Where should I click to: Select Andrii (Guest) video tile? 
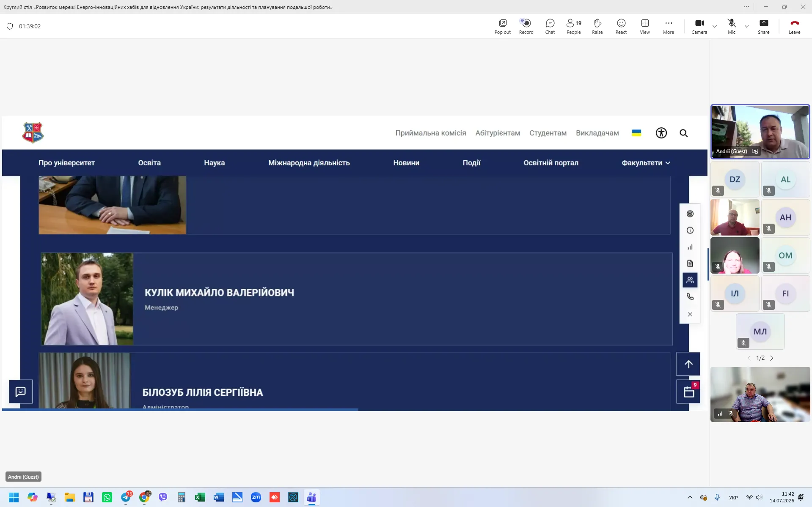tap(760, 132)
